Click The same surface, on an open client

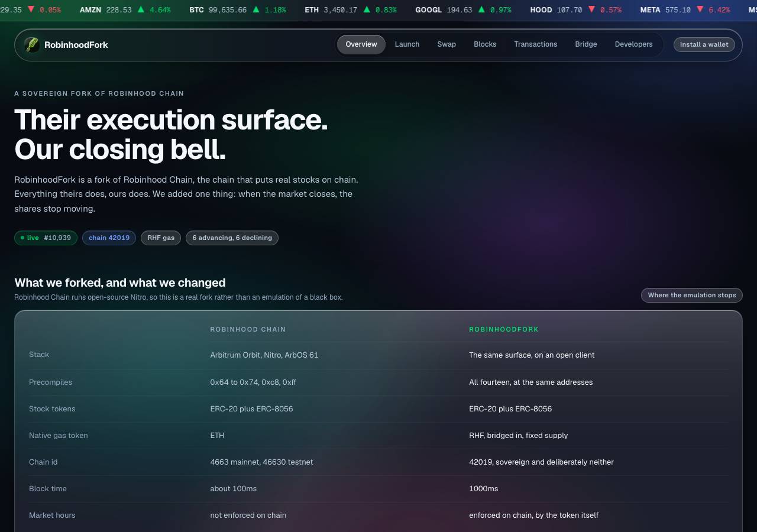(532, 355)
